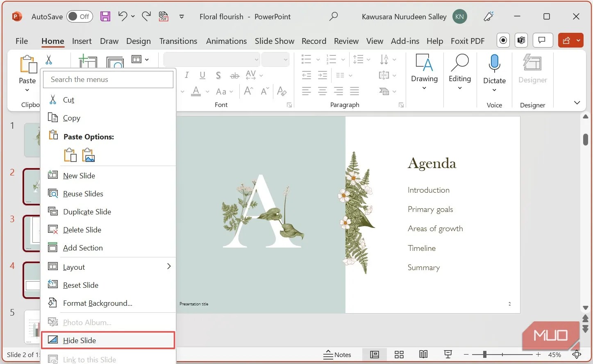Open the Transitions tab
This screenshot has width=593, height=364.
click(x=178, y=41)
